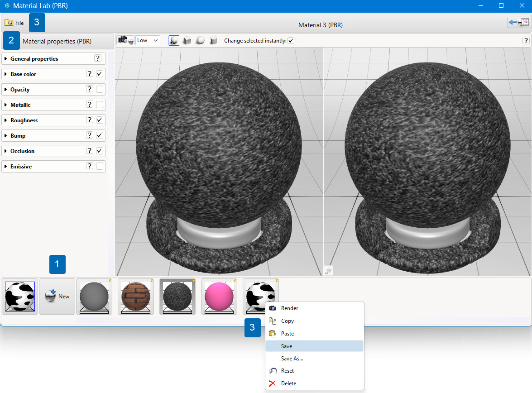Disable the Roughness checkbox
Screen dimensions: 532x393
click(x=100, y=120)
